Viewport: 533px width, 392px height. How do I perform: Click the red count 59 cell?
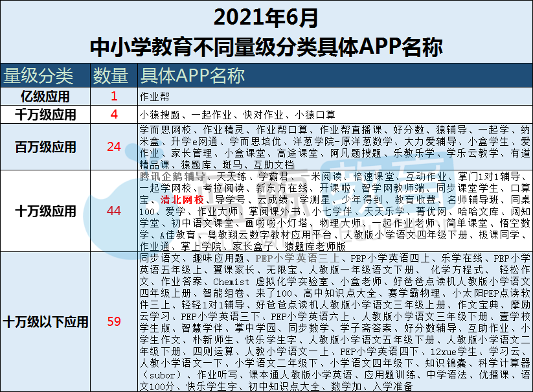114,321
